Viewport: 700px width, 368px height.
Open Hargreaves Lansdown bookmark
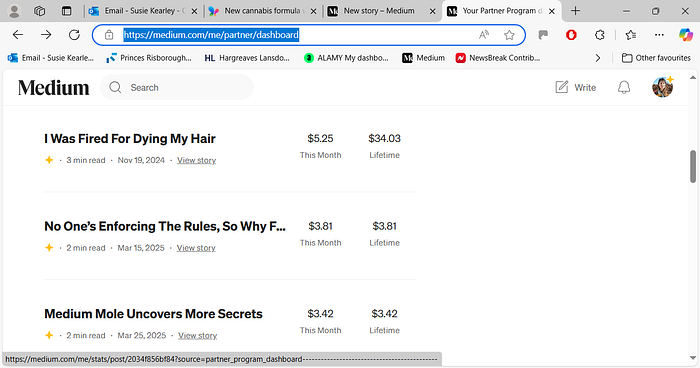pos(247,58)
